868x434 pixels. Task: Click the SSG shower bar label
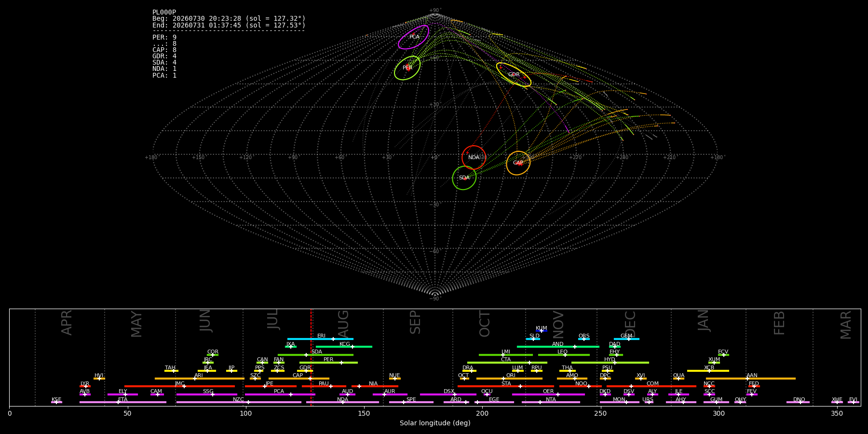point(208,392)
